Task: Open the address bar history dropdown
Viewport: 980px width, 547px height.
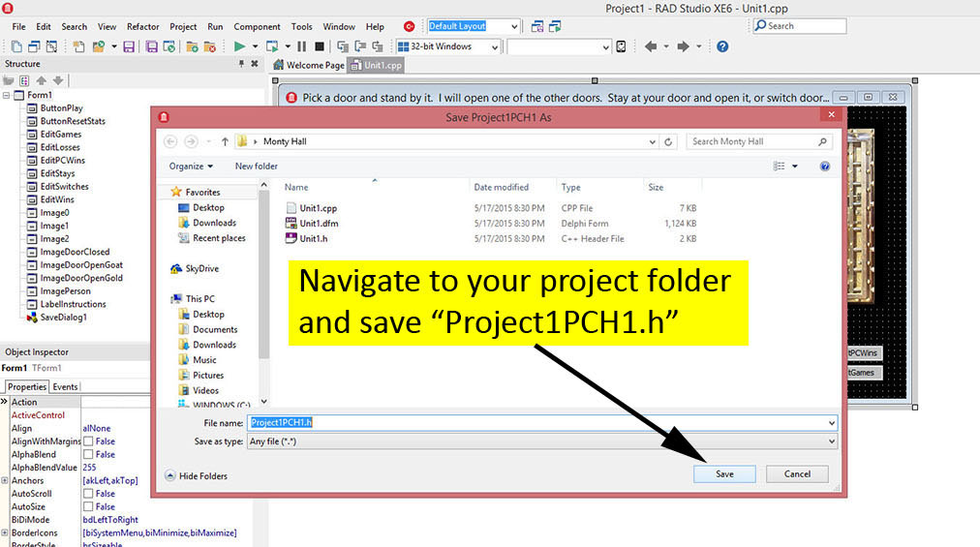Action: pyautogui.click(x=652, y=142)
